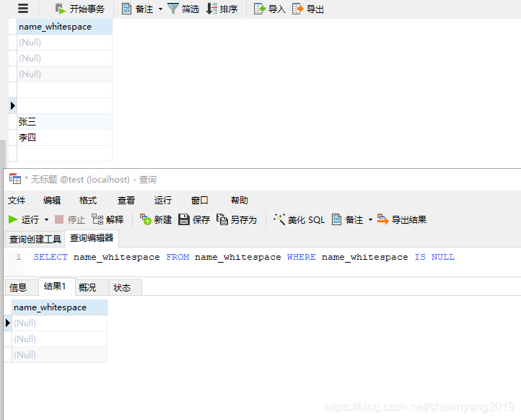This screenshot has height=420, width=521.
Task: Expand the Run button dropdown arrow
Action: 46,219
